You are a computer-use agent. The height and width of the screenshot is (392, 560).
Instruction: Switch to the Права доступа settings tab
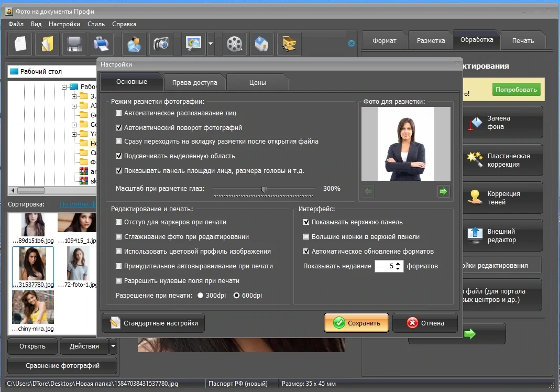click(195, 83)
